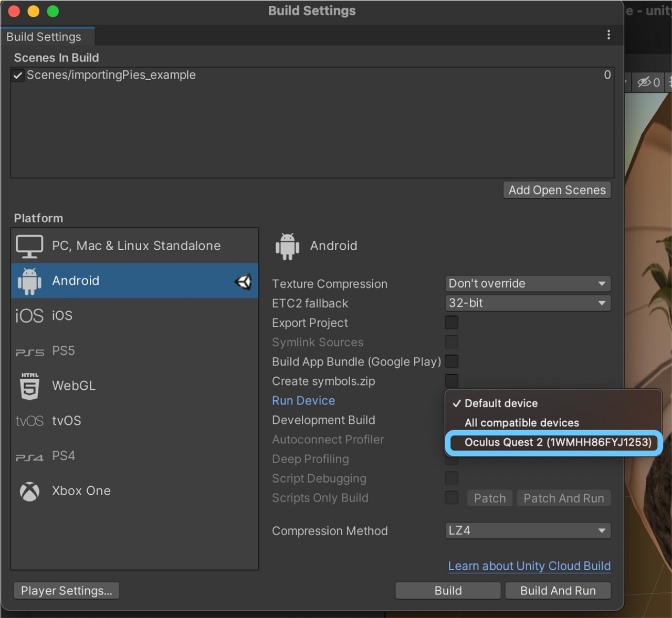Click the green zoom button of Build Settings
Screen dimensions: 672x618
coord(53,11)
